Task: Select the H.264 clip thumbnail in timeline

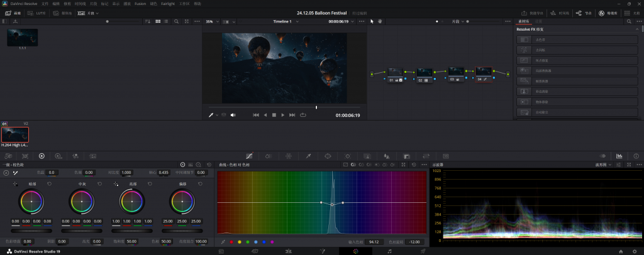Action: point(15,134)
